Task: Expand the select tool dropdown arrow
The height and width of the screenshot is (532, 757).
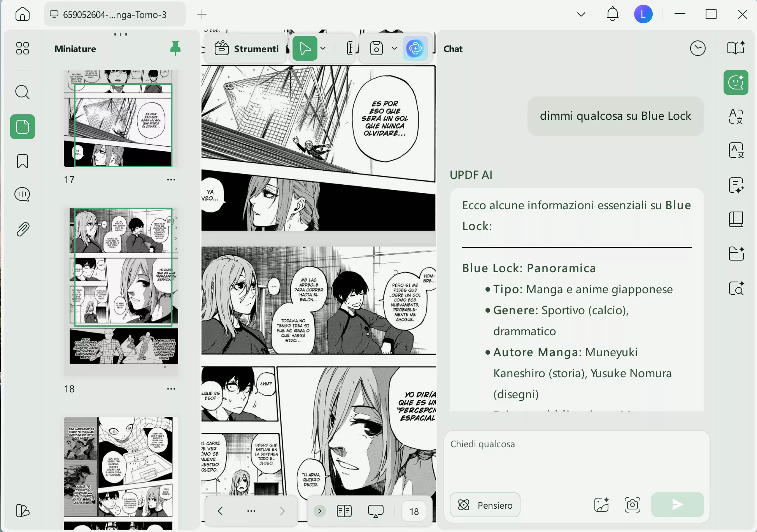Action: click(x=323, y=49)
